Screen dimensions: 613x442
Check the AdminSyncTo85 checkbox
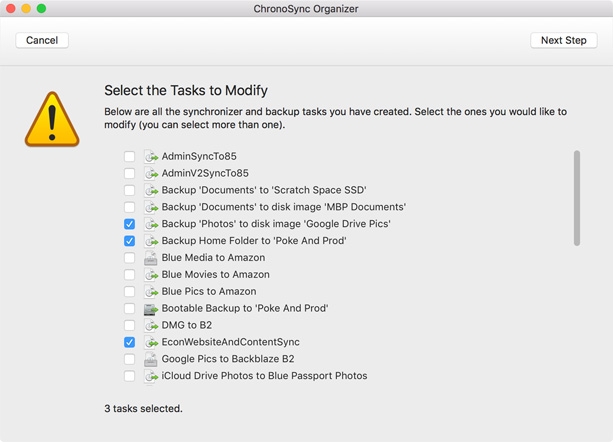coord(129,156)
